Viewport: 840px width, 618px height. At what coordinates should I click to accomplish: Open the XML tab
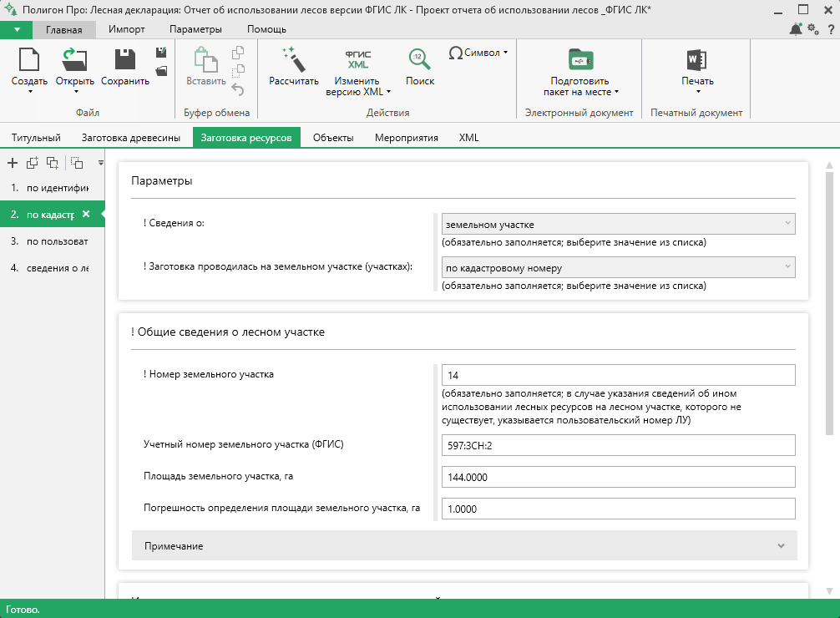468,137
